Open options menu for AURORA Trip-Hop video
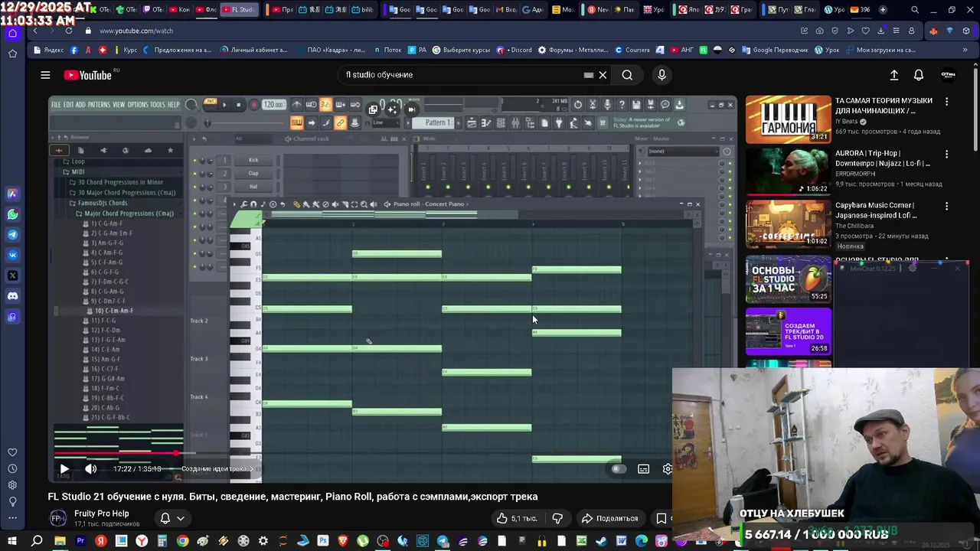The height and width of the screenshot is (551, 980). tap(946, 154)
